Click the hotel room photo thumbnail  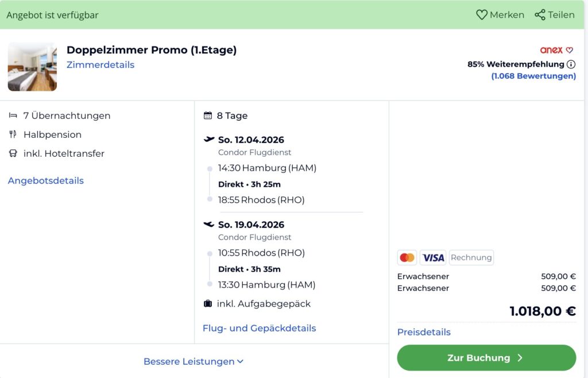pyautogui.click(x=32, y=65)
